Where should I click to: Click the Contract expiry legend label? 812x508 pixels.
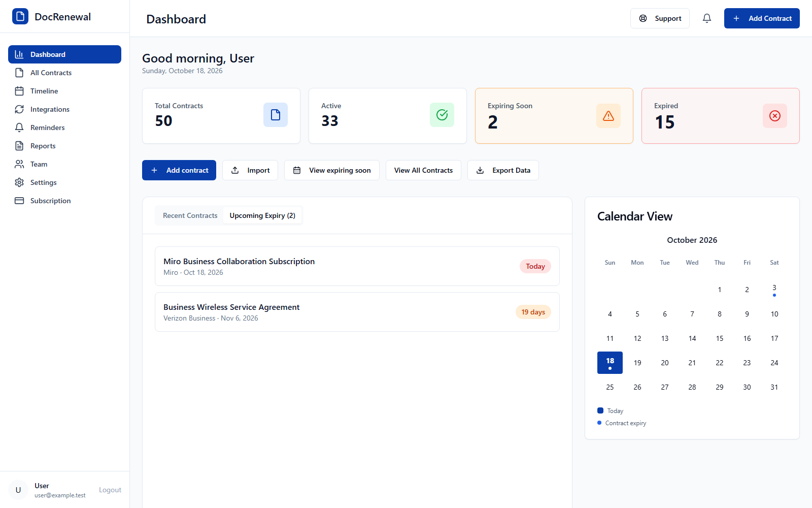point(626,423)
